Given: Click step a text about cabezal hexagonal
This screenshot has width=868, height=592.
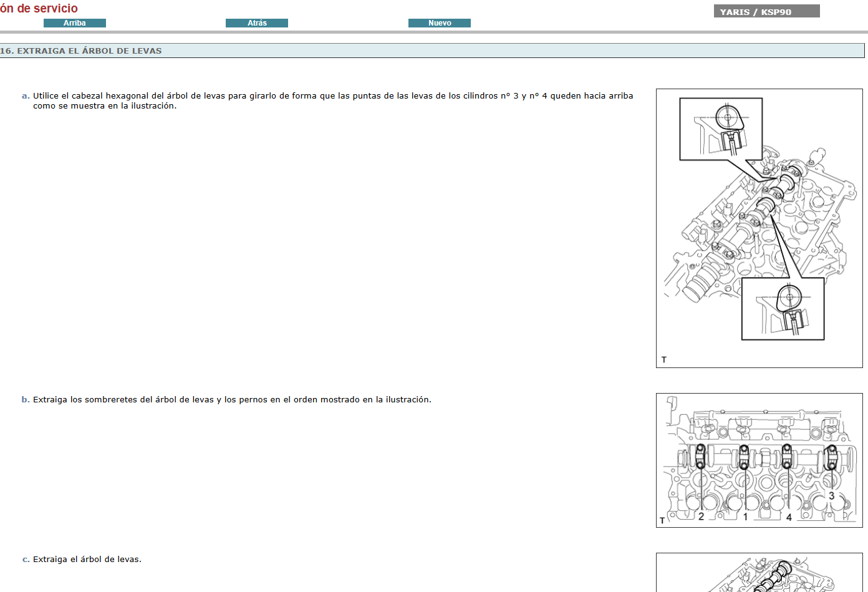Looking at the screenshot, I should [x=332, y=100].
